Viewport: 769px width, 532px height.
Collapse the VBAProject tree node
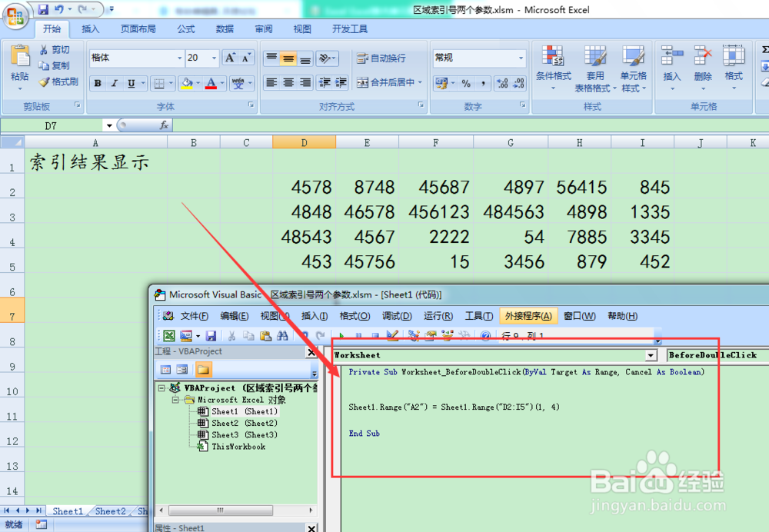click(161, 387)
